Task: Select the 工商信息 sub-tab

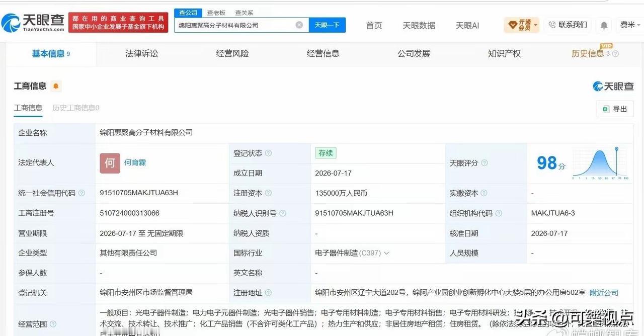Action: [x=28, y=108]
